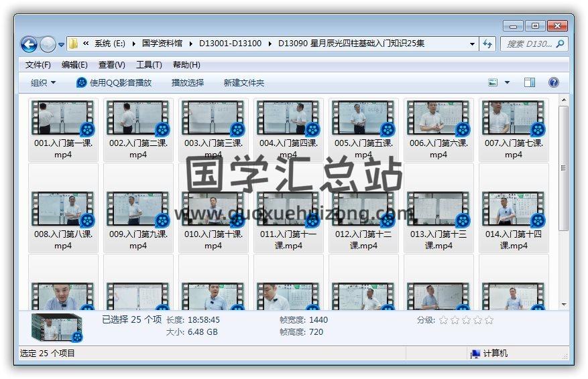Click the Forward navigation arrow
The width and height of the screenshot is (588, 379).
point(48,45)
